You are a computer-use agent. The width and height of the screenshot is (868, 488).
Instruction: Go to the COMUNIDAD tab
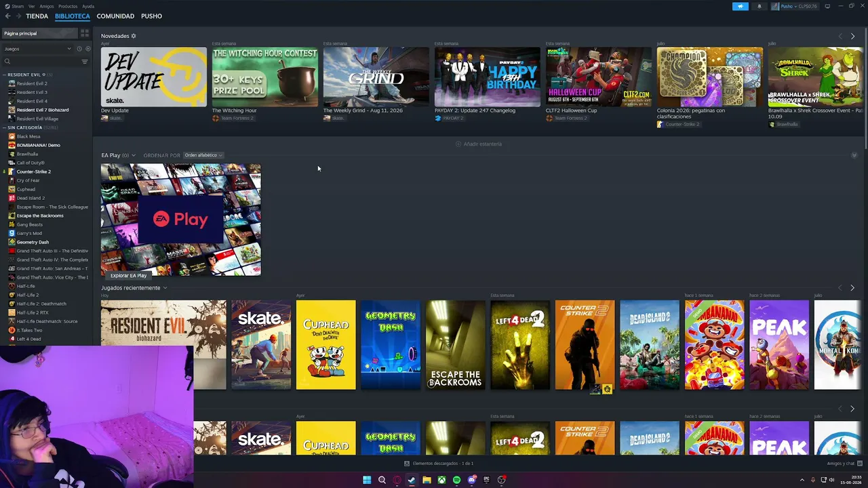coord(115,16)
